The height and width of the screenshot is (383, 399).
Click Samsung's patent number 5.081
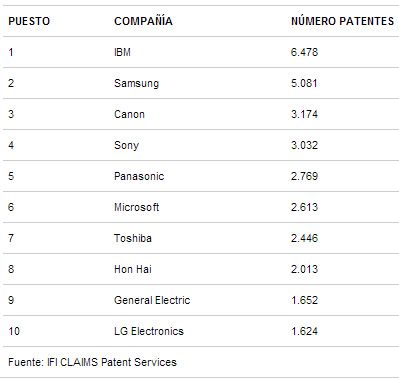click(304, 83)
